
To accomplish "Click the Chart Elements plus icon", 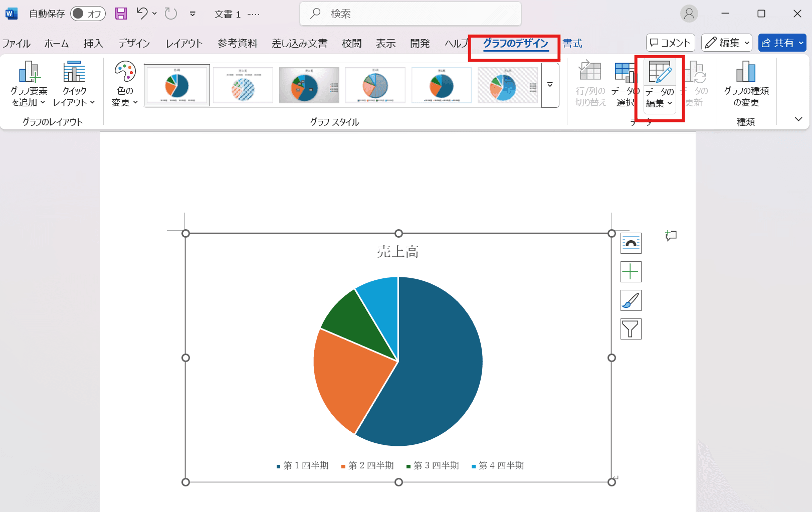I will 631,272.
